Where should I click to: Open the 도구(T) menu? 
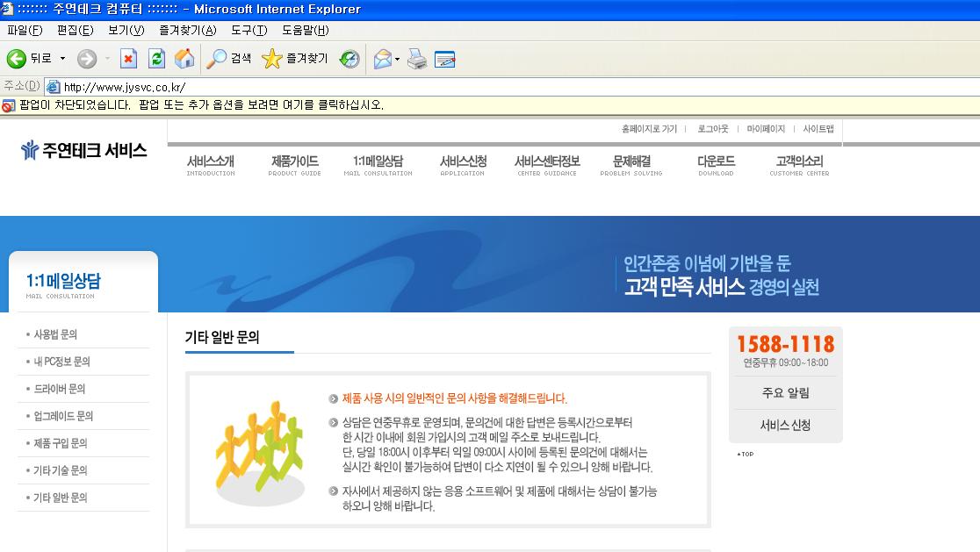click(x=249, y=30)
